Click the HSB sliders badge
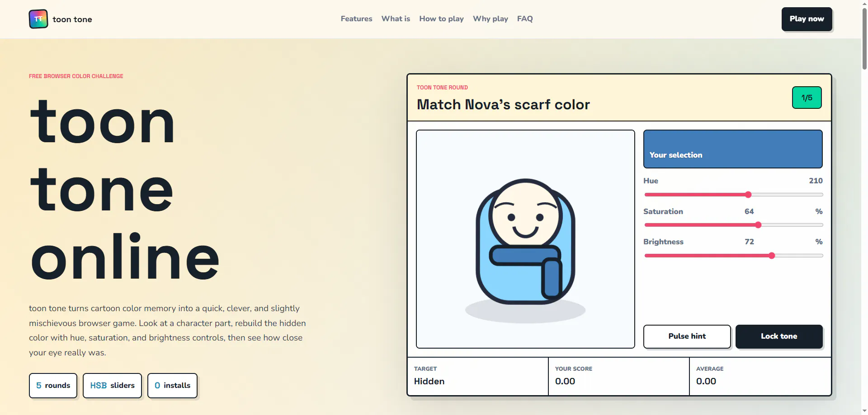This screenshot has width=868, height=415. pyautogui.click(x=112, y=386)
